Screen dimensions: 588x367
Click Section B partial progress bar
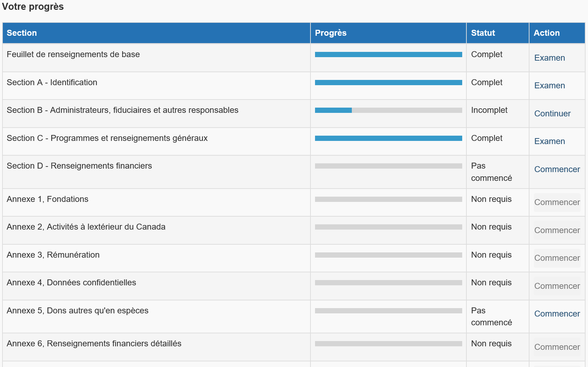tap(388, 110)
